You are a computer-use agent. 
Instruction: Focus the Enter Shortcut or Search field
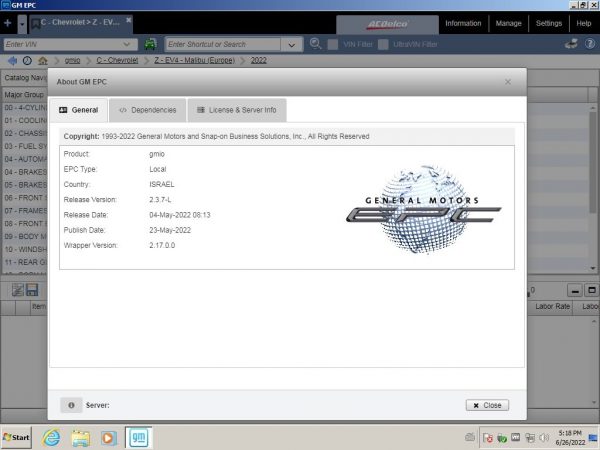point(223,44)
